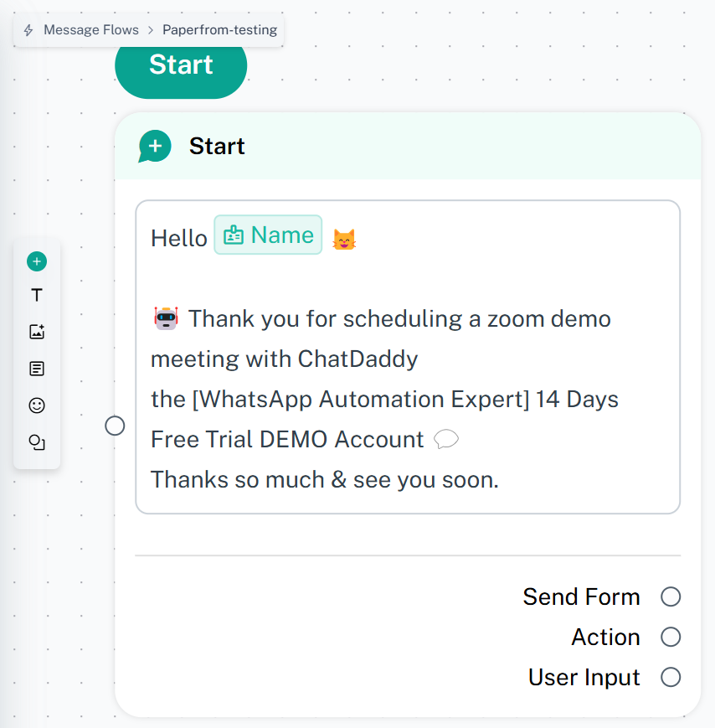The width and height of the screenshot is (715, 728).
Task: Select the shapes tool in sidebar
Action: pyautogui.click(x=37, y=442)
